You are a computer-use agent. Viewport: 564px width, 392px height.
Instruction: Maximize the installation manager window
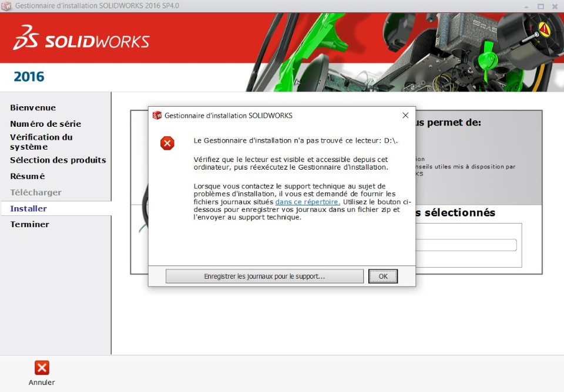point(540,6)
